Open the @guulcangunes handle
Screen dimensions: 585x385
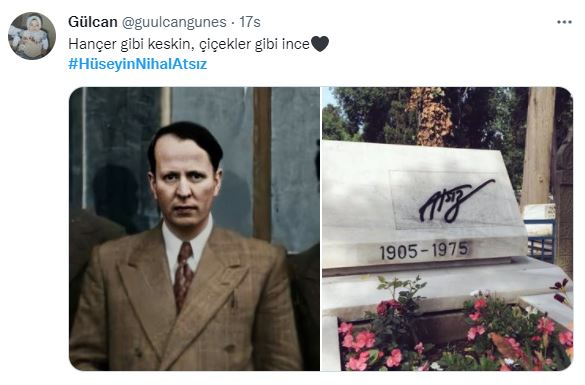(174, 22)
